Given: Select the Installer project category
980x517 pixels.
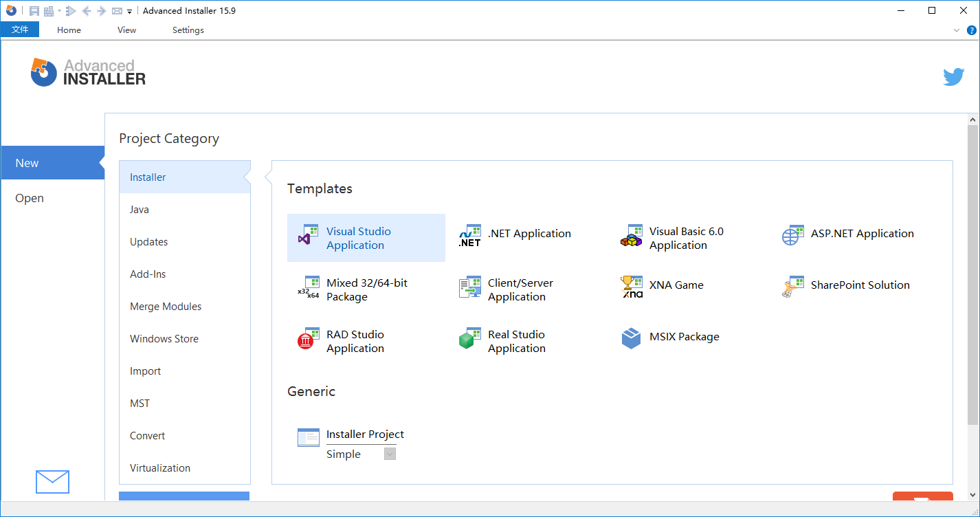Looking at the screenshot, I should click(x=184, y=177).
